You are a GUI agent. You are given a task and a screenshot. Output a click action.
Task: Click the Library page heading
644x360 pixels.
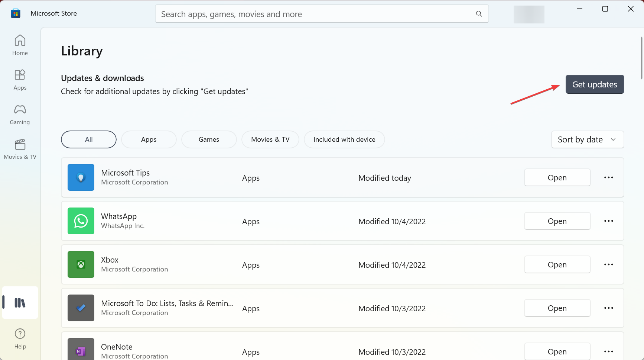pyautogui.click(x=82, y=51)
